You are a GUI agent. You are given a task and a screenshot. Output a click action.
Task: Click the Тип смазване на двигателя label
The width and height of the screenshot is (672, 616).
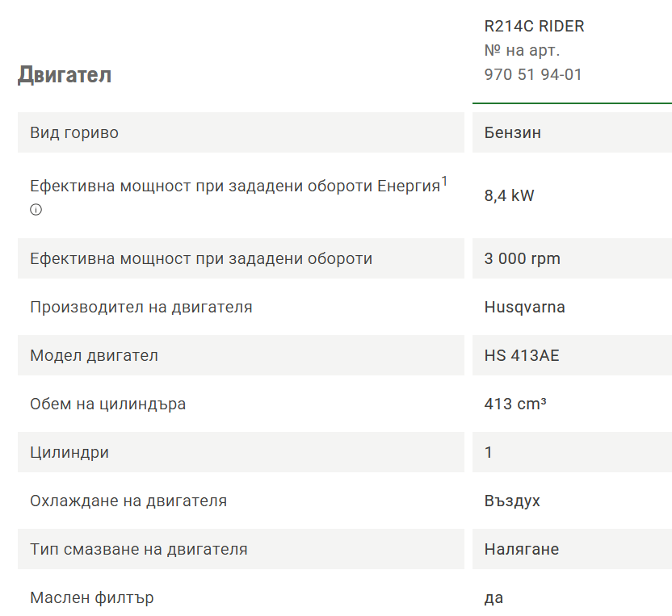point(138,549)
